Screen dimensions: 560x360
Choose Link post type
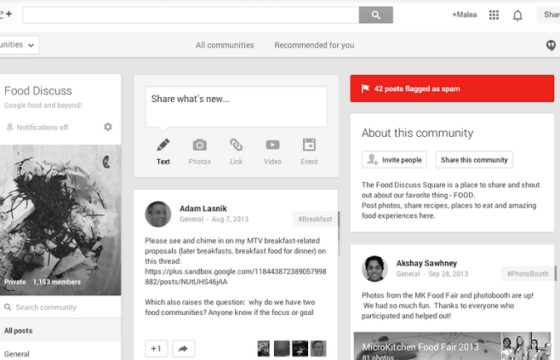click(x=236, y=152)
